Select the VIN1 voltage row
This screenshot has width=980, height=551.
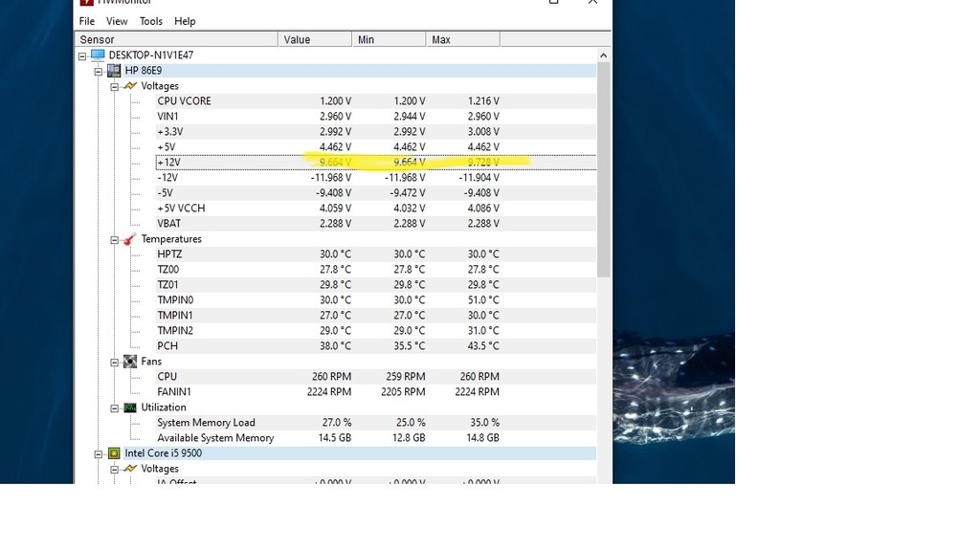tap(375, 116)
